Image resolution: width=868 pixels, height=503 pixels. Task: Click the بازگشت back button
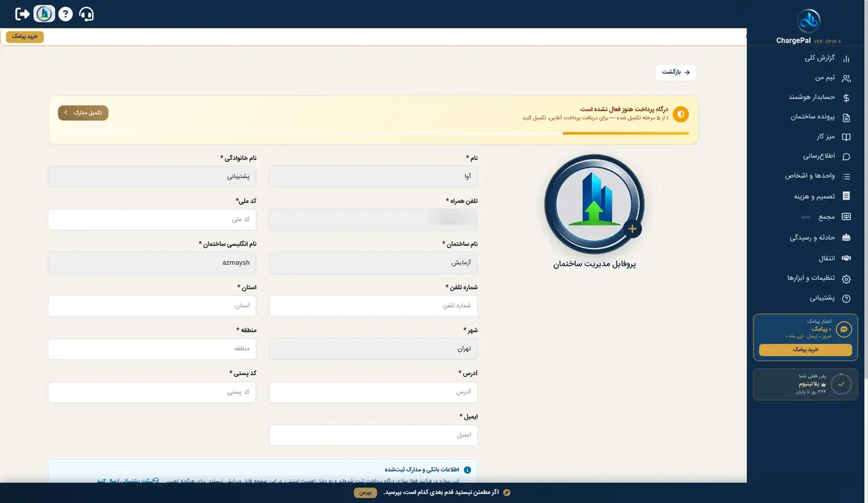[675, 73]
